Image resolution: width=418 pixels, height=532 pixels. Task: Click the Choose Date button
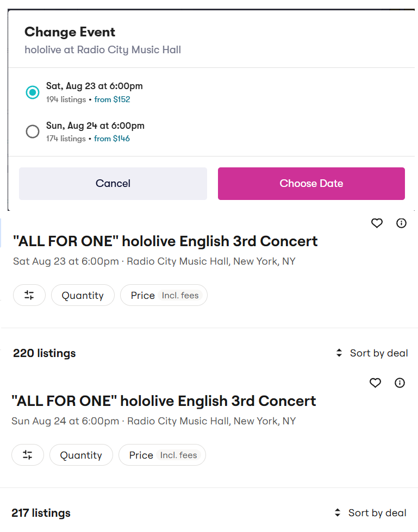tap(311, 184)
